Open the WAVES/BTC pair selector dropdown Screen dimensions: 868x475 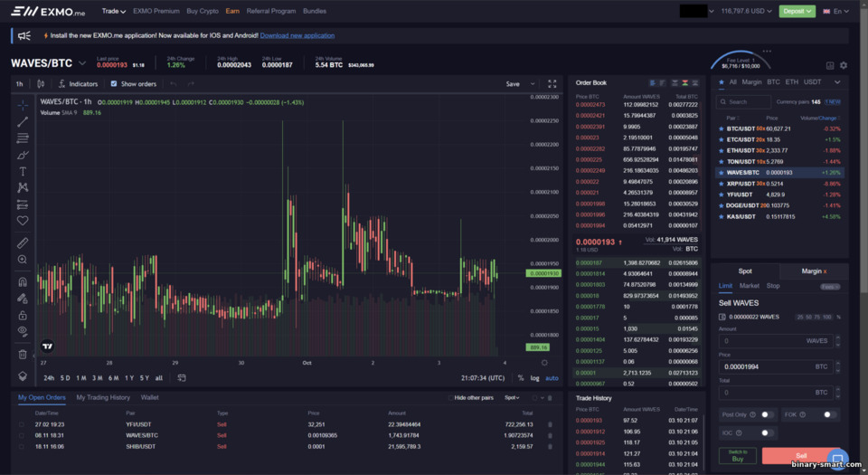click(82, 63)
